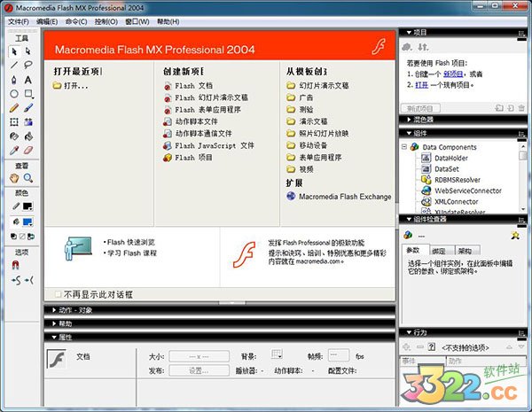Viewport: 532px width, 412px height.
Task: Select the Text tool in toolbox
Action: (x=28, y=79)
